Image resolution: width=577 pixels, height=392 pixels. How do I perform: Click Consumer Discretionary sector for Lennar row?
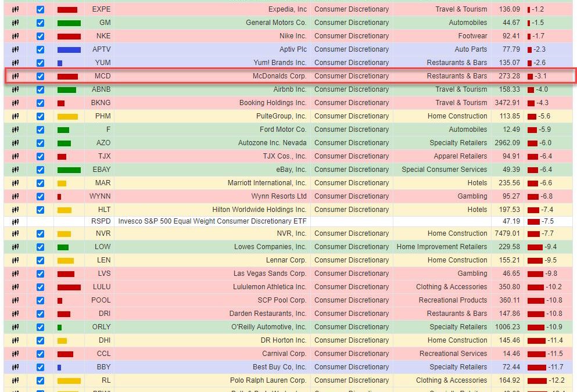(x=352, y=260)
